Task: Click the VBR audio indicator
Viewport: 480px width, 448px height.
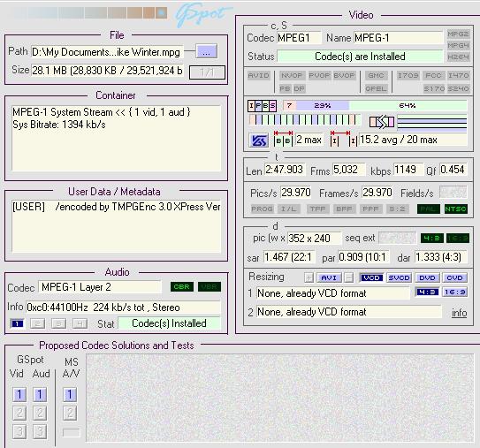Action: coord(210,286)
